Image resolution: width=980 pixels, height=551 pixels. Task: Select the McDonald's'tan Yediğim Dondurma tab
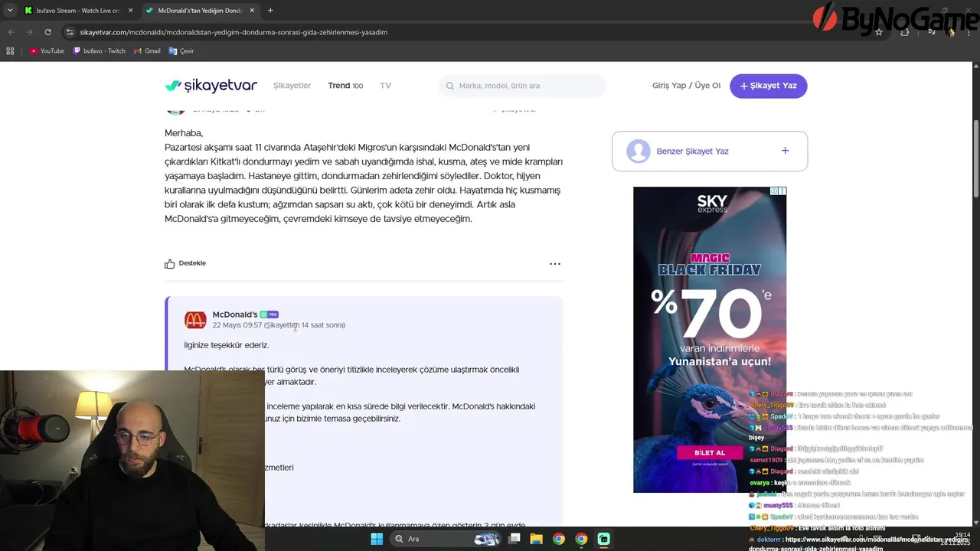(199, 11)
